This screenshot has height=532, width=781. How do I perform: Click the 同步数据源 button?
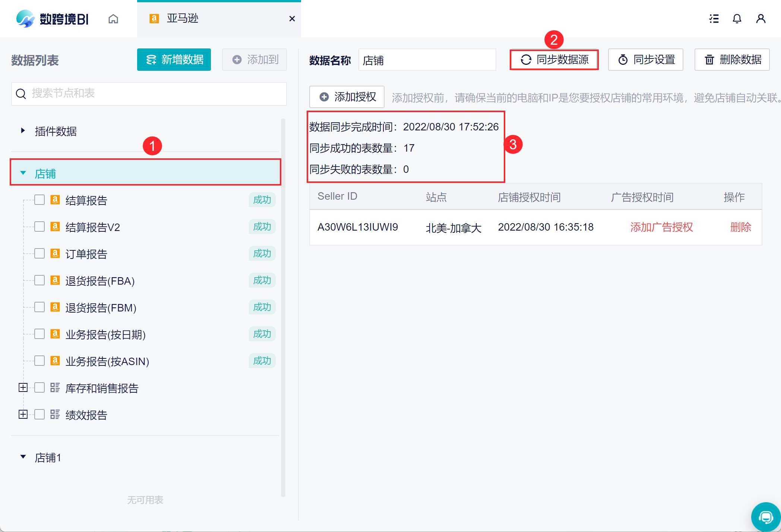pyautogui.click(x=554, y=60)
